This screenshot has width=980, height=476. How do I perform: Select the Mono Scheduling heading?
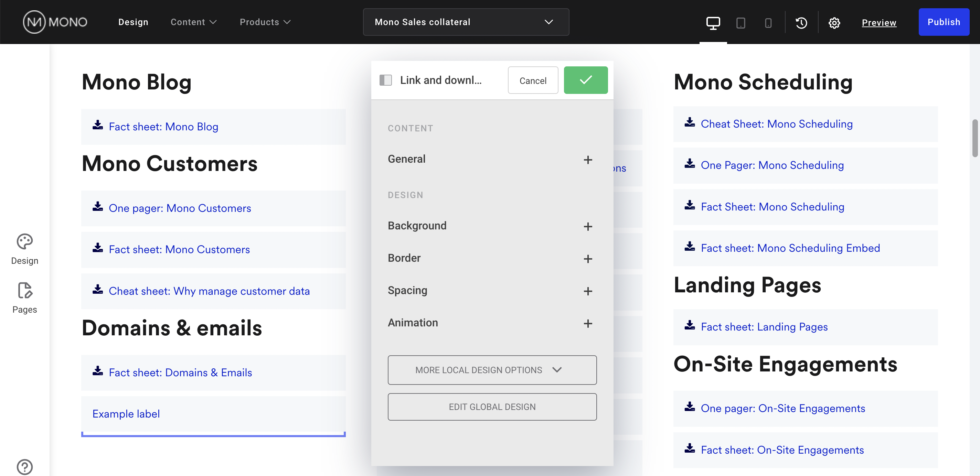pos(763,82)
